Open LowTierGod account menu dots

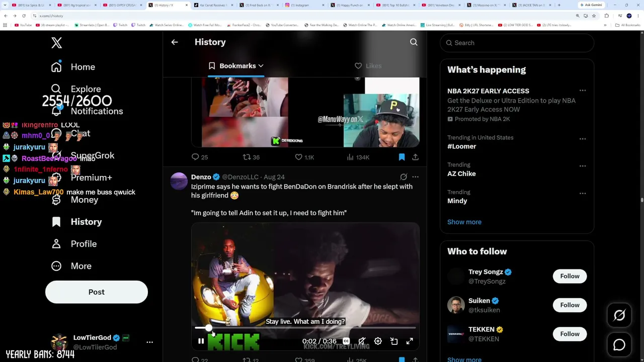pos(149,342)
